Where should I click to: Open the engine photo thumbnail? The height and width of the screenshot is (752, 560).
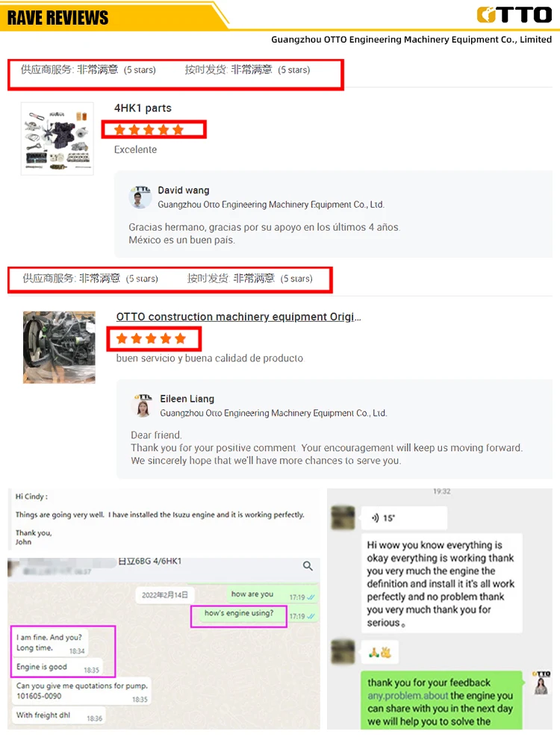[x=59, y=347]
